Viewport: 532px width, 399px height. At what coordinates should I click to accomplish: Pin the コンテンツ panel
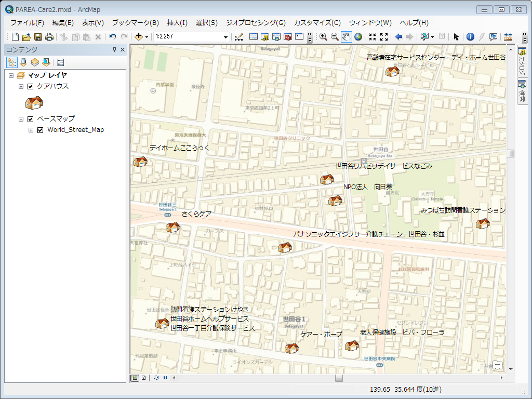coord(114,49)
